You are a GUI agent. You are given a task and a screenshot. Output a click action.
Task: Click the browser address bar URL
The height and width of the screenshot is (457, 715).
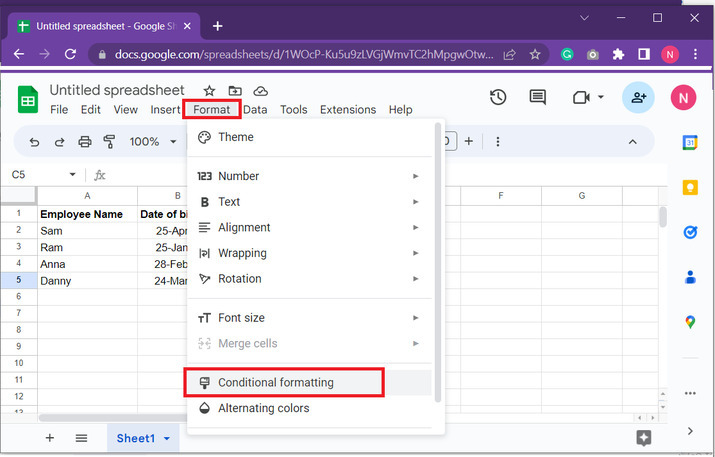coord(304,55)
